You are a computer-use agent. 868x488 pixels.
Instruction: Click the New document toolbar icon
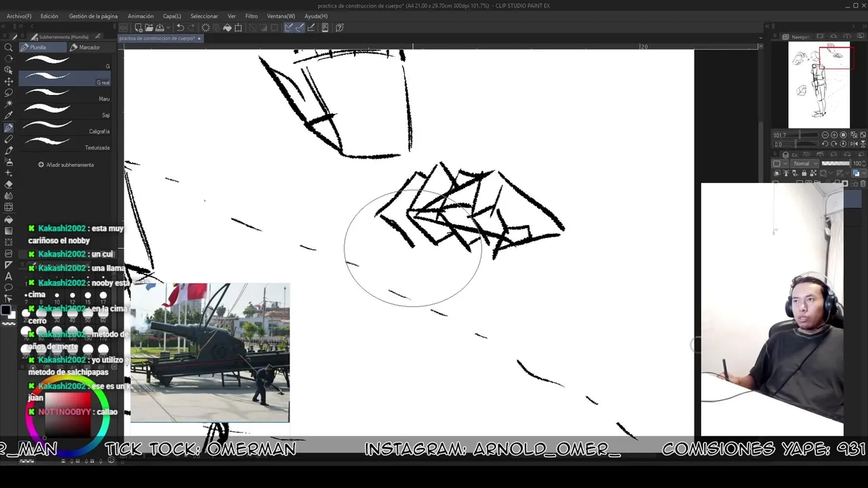pos(139,28)
